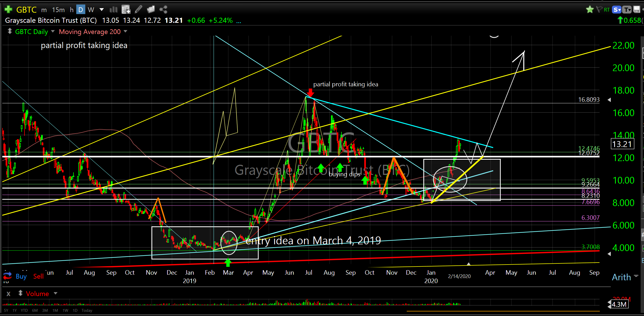
Task: Select the YTD range tab
Action: (x=24, y=310)
